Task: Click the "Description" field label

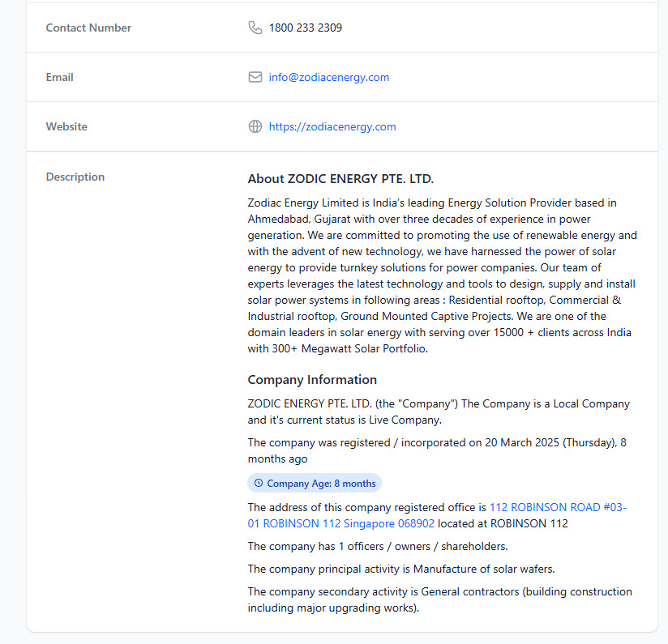Action: point(75,177)
